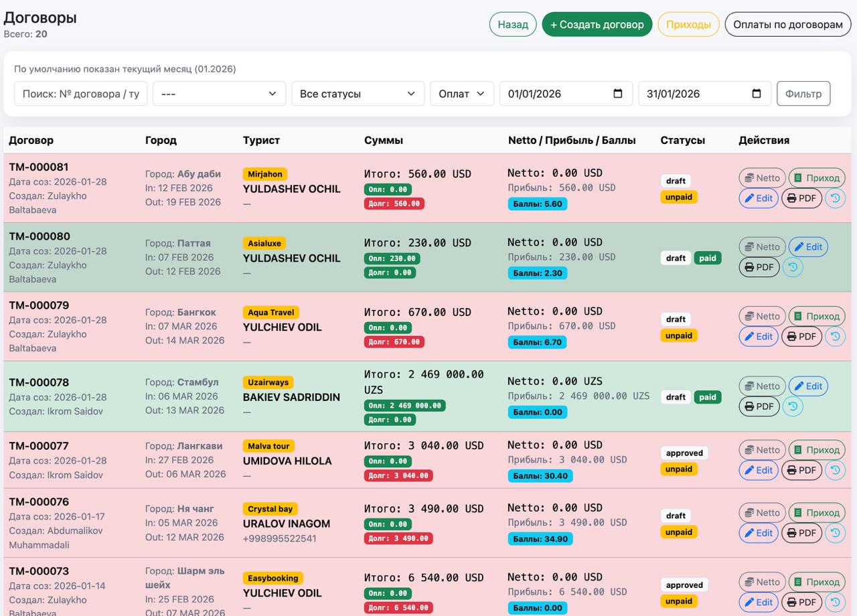
Task: Expand the '---' selection dropdown
Action: coord(219,94)
